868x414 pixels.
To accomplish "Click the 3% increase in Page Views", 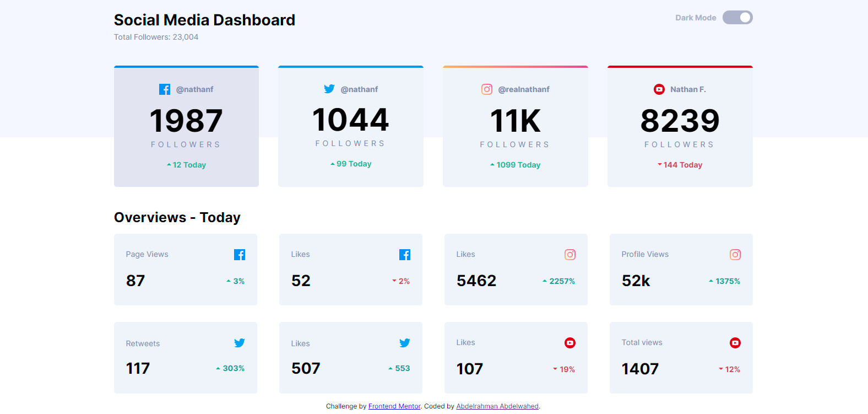I will pos(235,281).
